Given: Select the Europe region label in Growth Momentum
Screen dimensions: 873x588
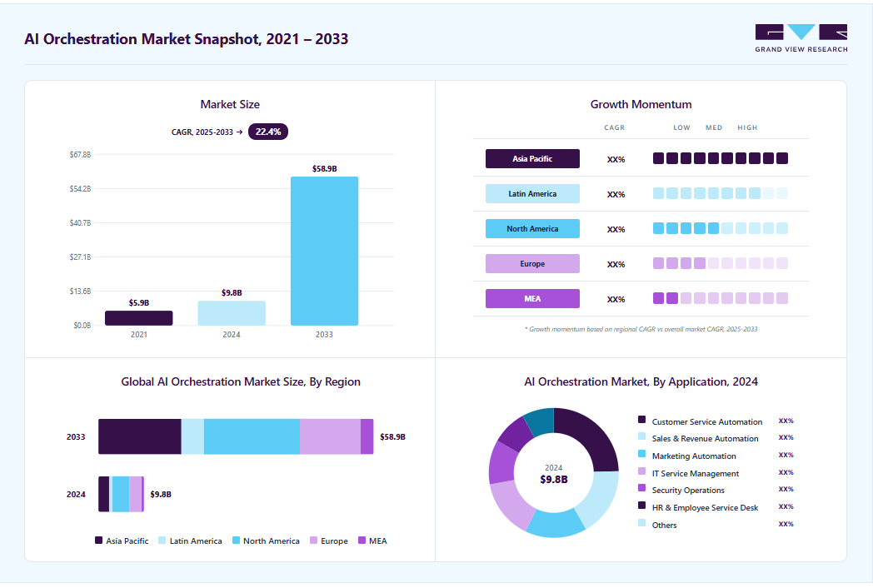Looking at the screenshot, I should 532,264.
